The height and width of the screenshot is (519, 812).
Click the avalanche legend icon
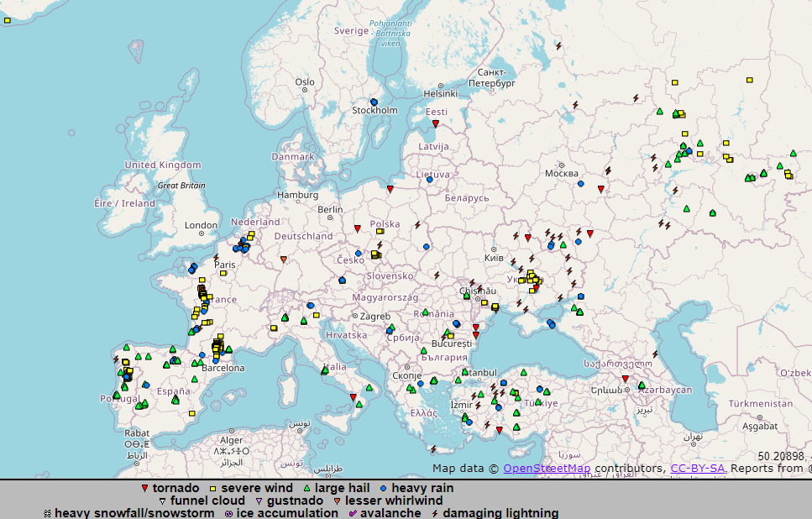(353, 513)
